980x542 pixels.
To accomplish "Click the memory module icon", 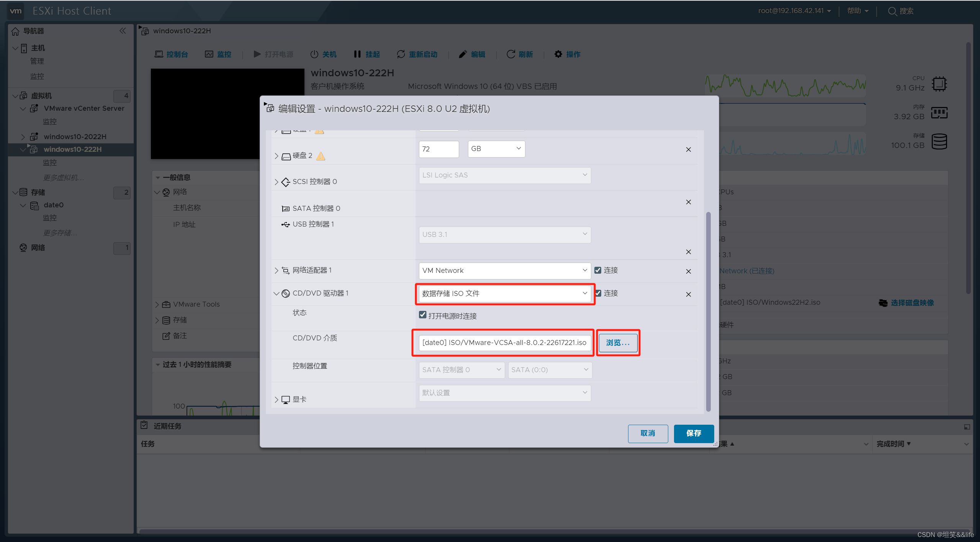I will [939, 113].
